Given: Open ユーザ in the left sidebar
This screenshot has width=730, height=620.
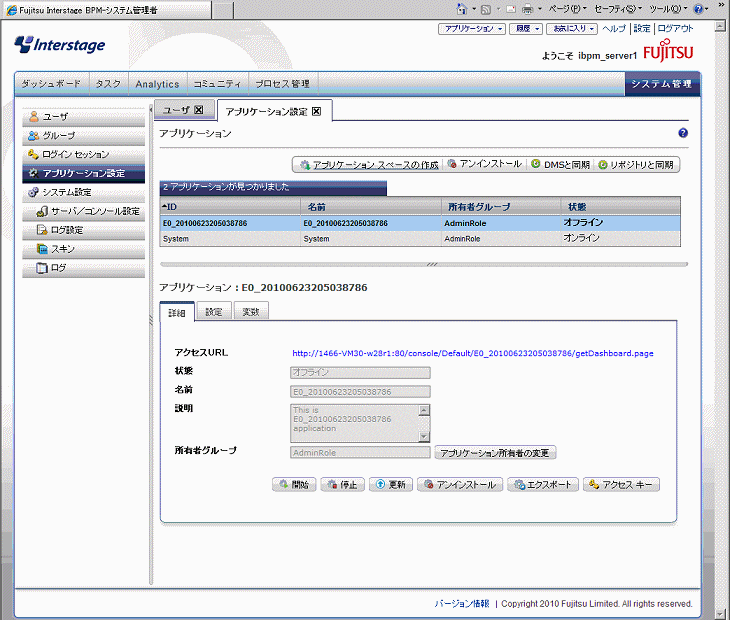Looking at the screenshot, I should click(x=83, y=117).
